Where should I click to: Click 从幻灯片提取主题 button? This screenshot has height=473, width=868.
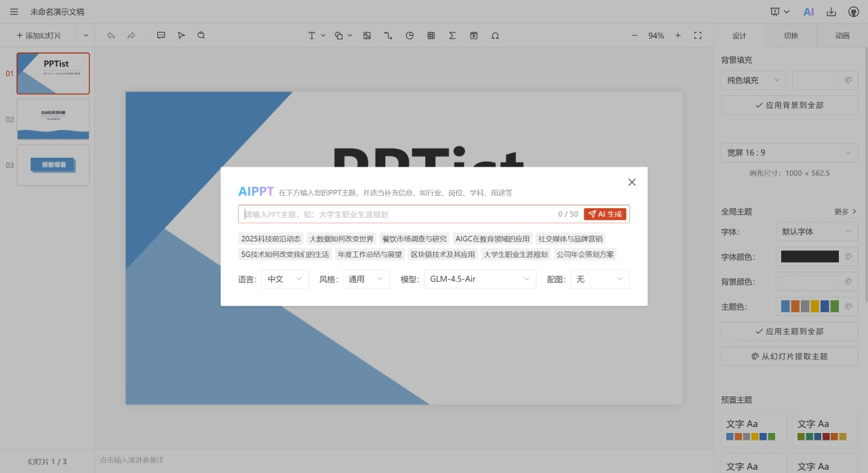point(789,356)
